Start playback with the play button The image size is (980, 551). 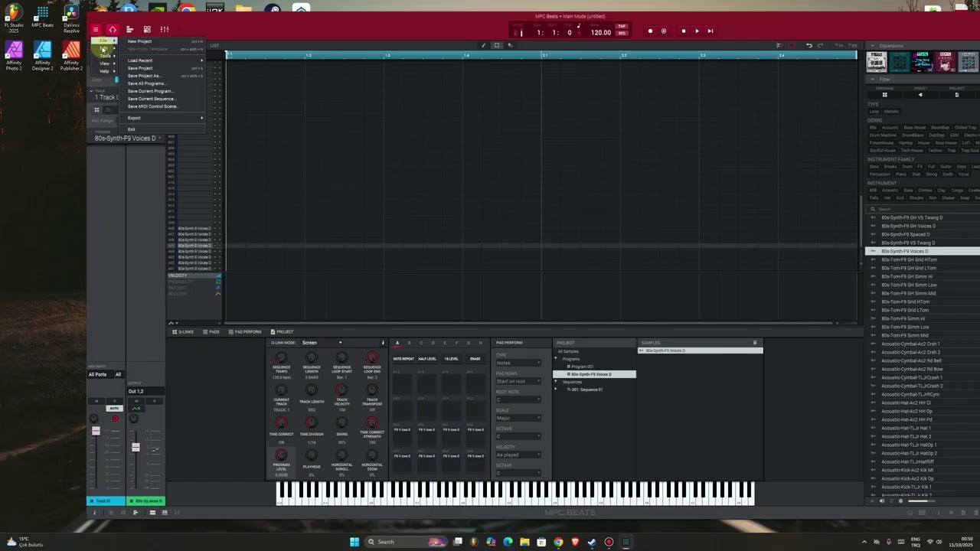(697, 31)
